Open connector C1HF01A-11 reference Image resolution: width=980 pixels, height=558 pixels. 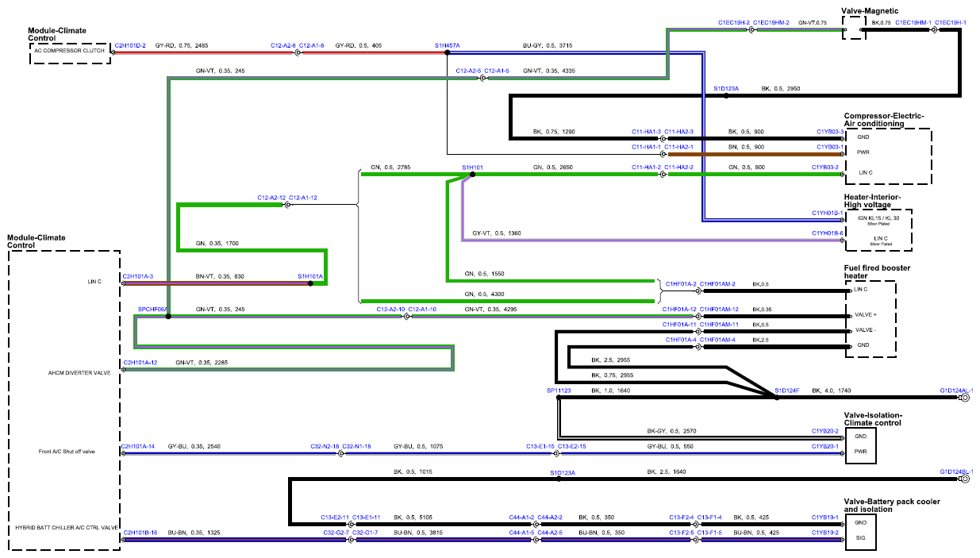[x=679, y=325]
